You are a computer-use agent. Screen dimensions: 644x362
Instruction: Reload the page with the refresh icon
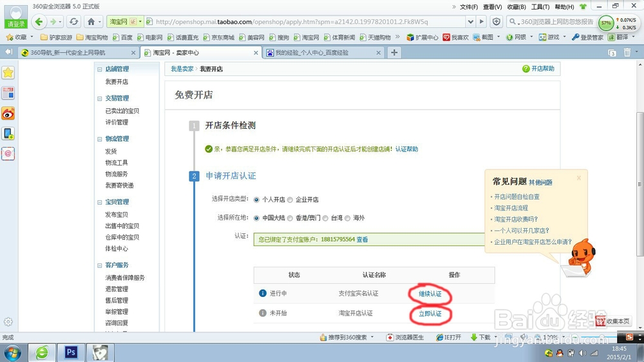pos(74,21)
